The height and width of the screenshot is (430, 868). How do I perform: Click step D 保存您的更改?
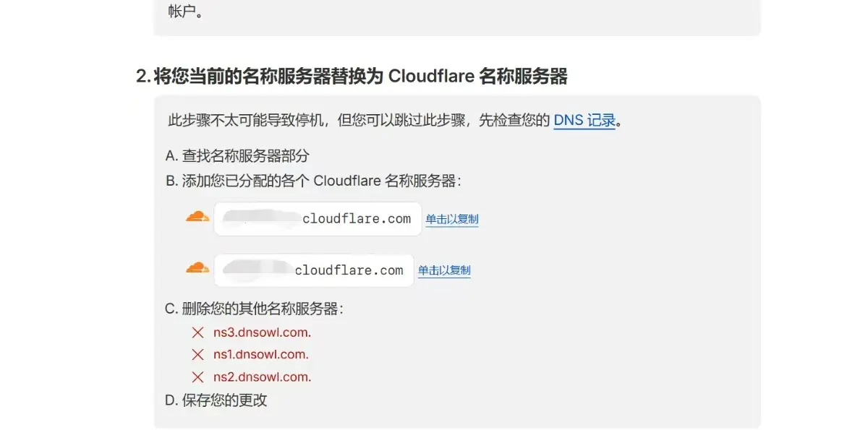tap(216, 400)
